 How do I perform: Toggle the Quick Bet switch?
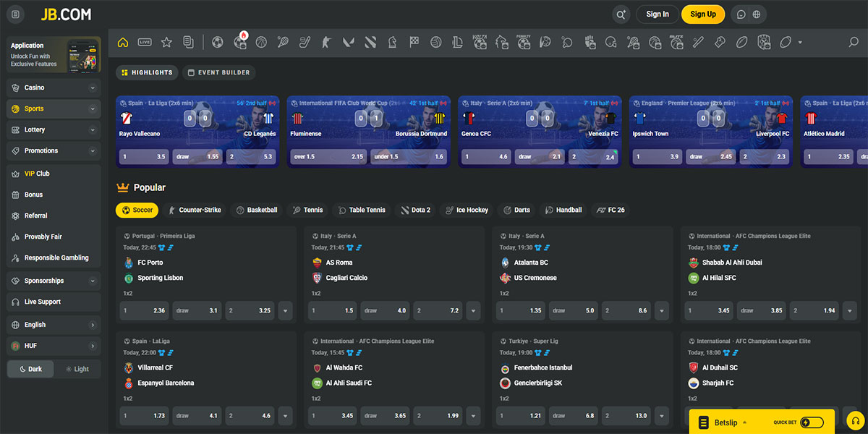tap(812, 422)
